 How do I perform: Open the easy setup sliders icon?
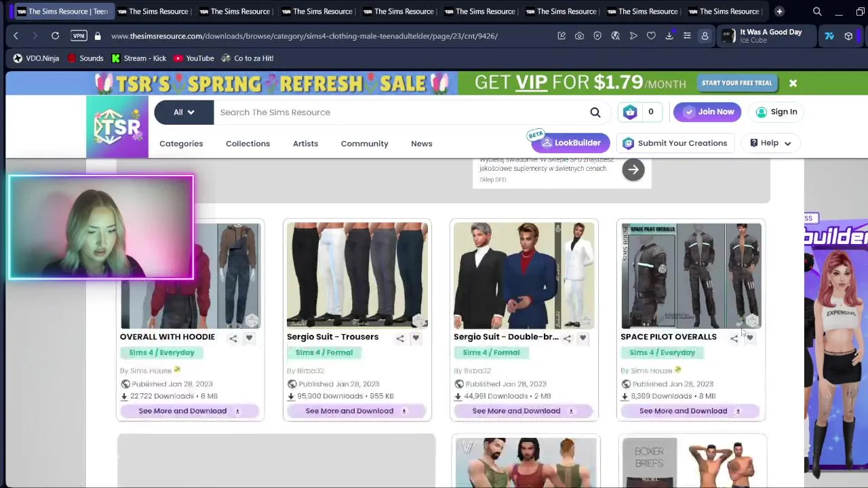click(x=687, y=36)
